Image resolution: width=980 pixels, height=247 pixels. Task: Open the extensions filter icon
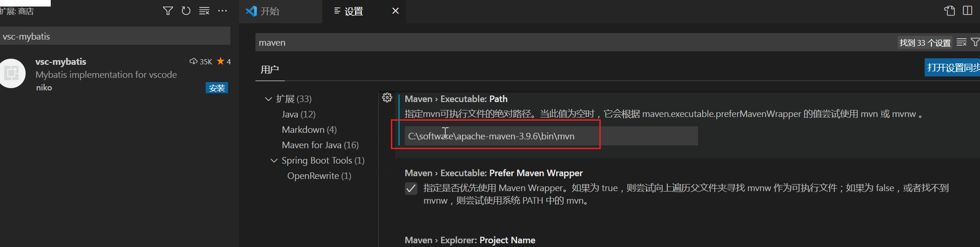(168, 11)
